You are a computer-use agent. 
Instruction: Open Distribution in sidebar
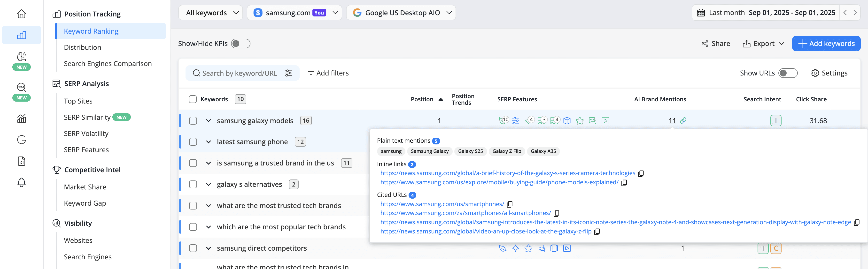coord(83,47)
